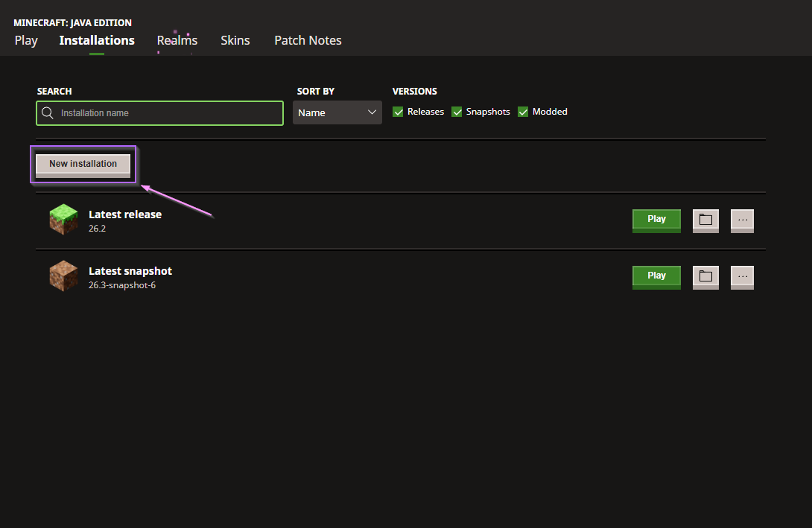This screenshot has height=528, width=812.
Task: Select the Latest release row title
Action: click(x=125, y=214)
